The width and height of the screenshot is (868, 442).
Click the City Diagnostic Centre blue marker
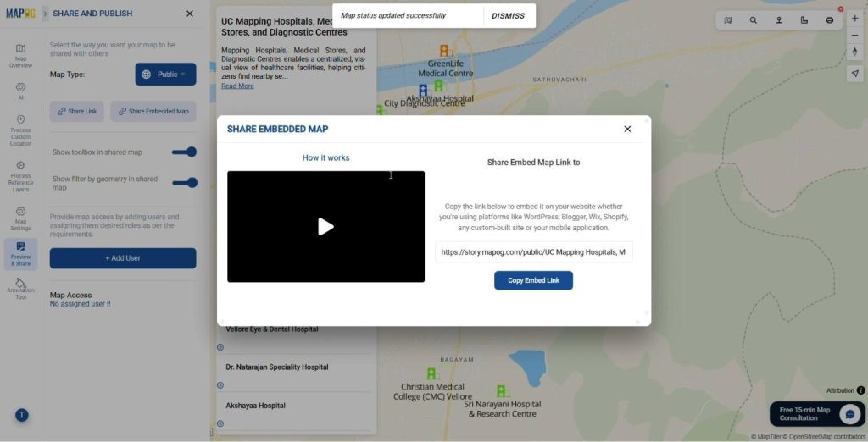click(424, 91)
